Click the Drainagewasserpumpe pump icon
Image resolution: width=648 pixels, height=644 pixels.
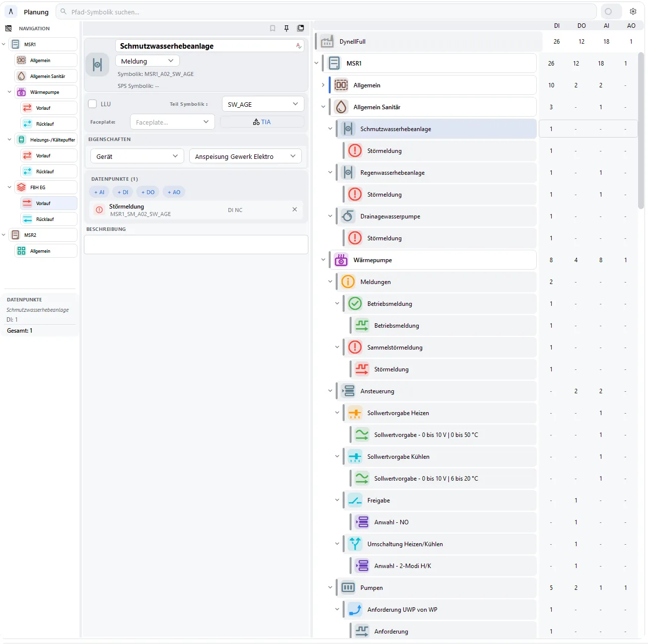(x=348, y=216)
